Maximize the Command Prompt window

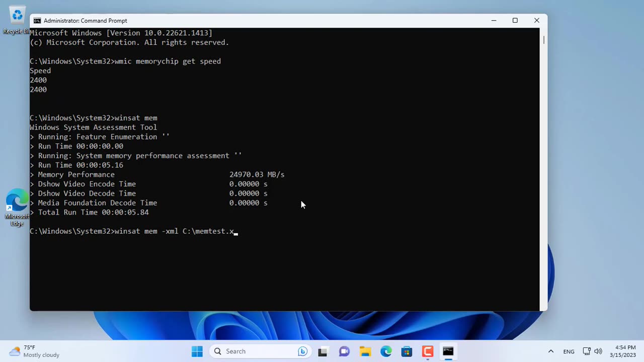click(515, 21)
